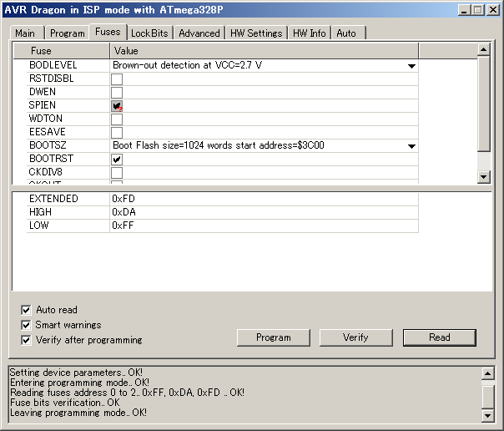Click the Read button

click(440, 337)
